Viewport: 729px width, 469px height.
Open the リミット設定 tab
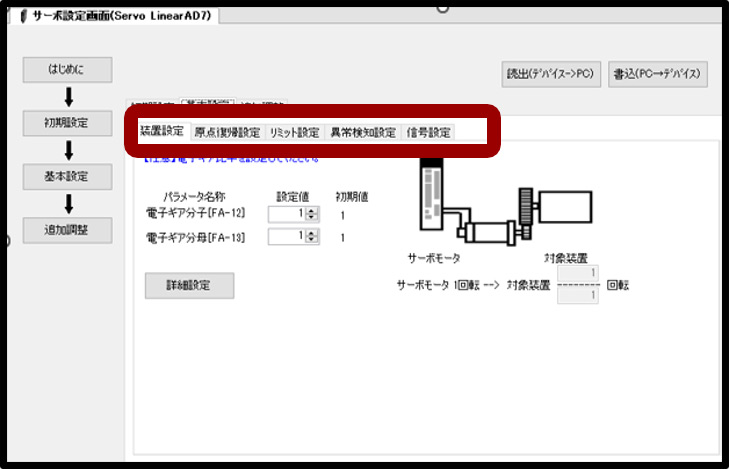(294, 132)
